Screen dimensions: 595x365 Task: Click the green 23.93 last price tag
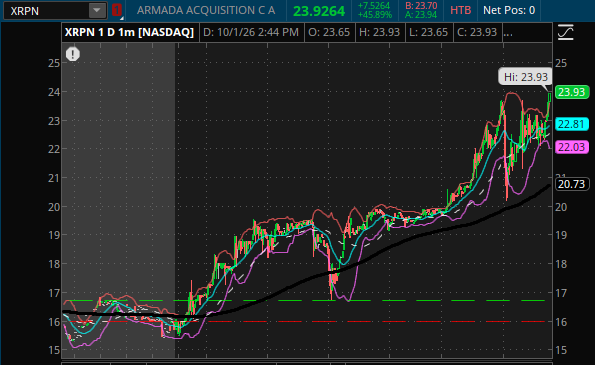coord(572,92)
